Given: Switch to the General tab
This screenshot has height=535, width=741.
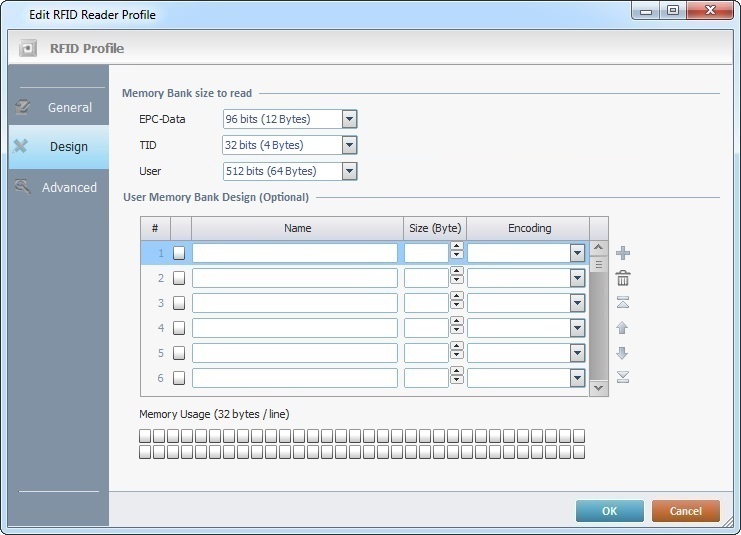Looking at the screenshot, I should 58,107.
